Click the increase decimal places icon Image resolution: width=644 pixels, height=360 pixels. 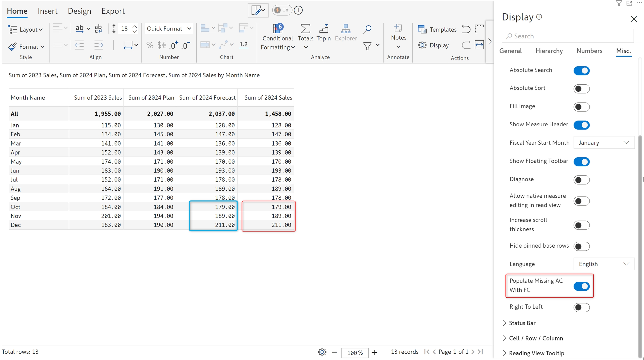click(x=174, y=45)
